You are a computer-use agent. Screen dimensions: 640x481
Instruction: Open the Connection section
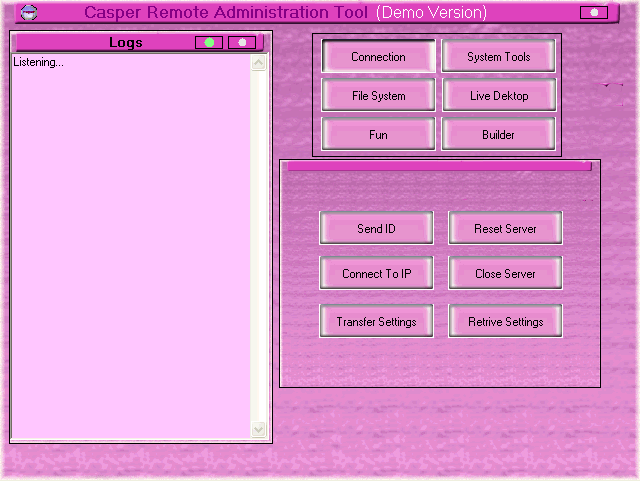pos(378,57)
